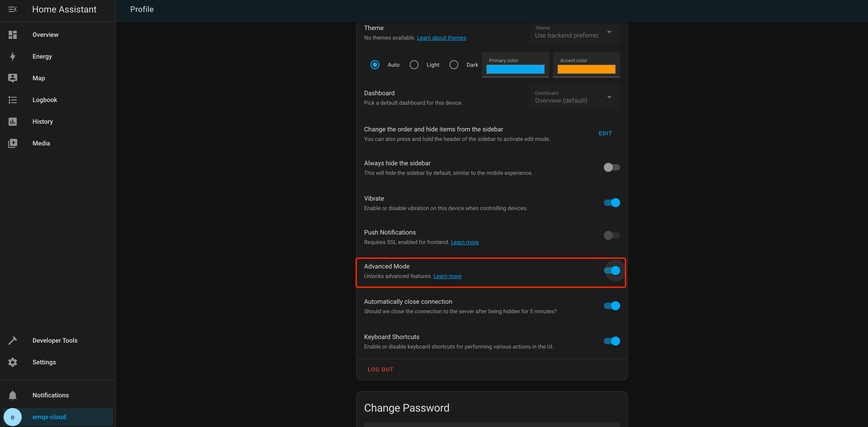Open Developer Tools using the hammer icon
The image size is (868, 427).
coord(12,340)
